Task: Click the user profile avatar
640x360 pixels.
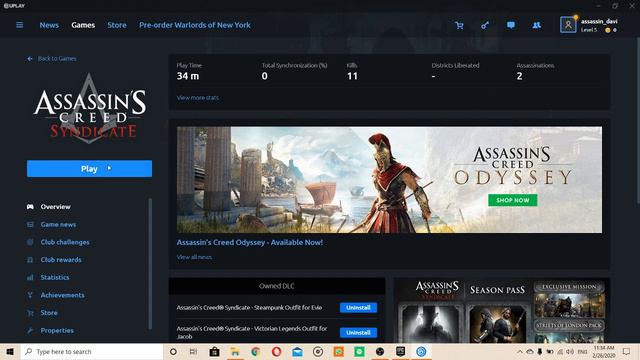Action: tap(568, 25)
